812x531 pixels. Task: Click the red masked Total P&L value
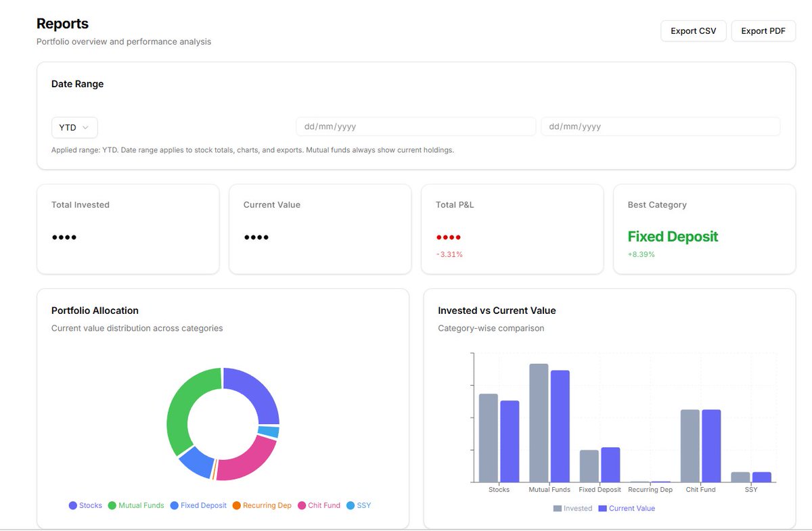click(x=449, y=237)
